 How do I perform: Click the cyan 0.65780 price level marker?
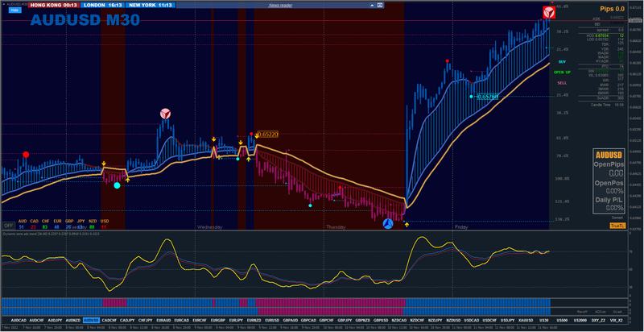point(488,97)
